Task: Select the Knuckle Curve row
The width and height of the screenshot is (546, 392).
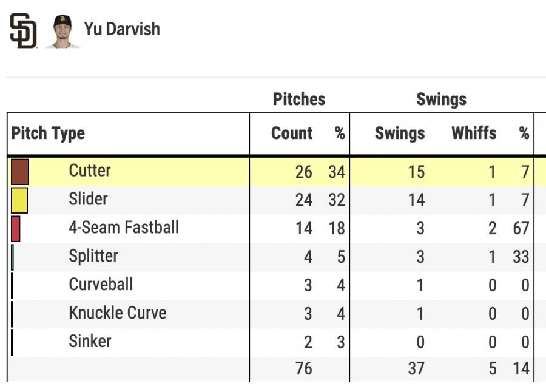Action: (118, 313)
